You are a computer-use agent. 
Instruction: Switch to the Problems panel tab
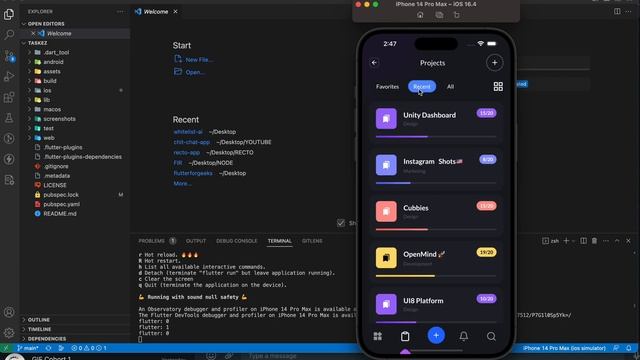click(157, 241)
